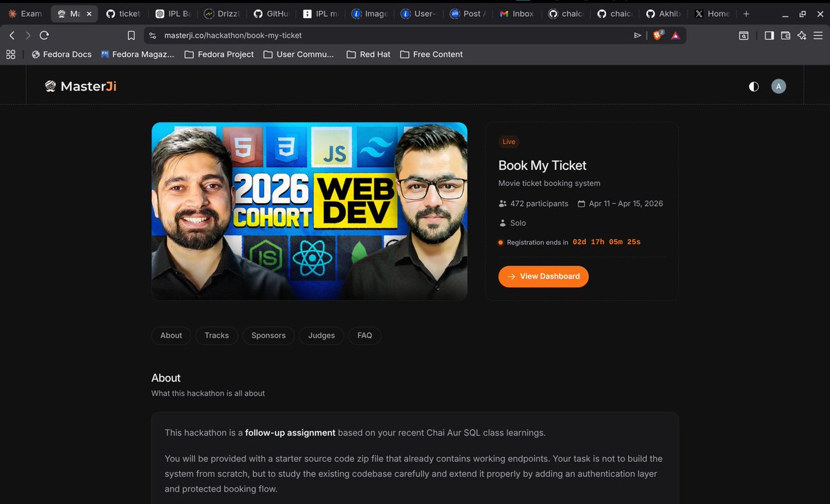This screenshot has width=830, height=504.
Task: Expand the 'Free Content' bookmark folder
Action: 431,54
